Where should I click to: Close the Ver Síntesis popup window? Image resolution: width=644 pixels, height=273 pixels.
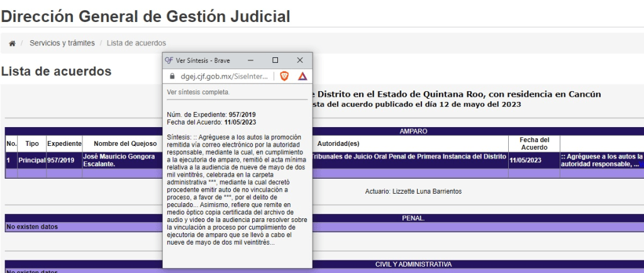[299, 60]
